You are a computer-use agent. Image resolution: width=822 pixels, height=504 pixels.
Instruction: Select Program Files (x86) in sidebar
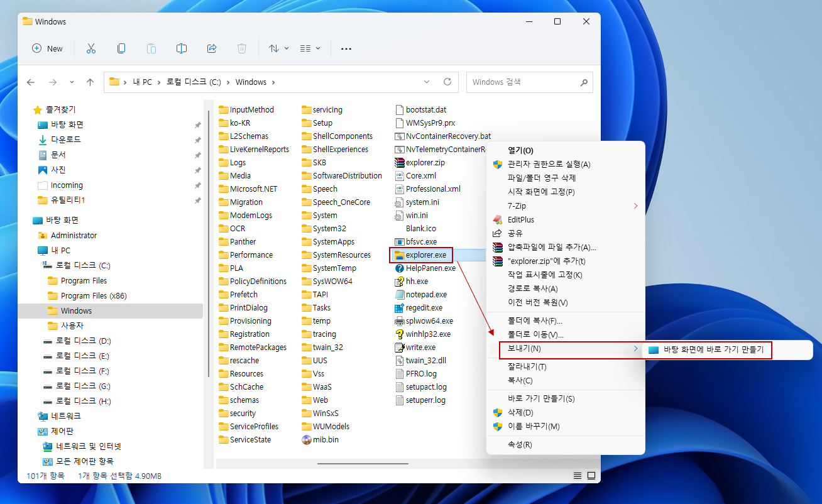[93, 296]
